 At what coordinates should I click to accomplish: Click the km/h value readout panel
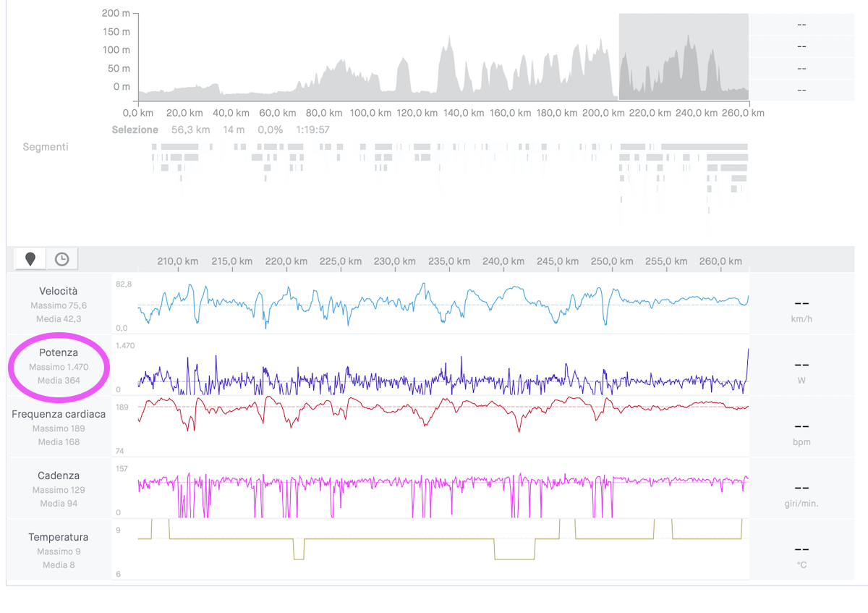tap(801, 304)
